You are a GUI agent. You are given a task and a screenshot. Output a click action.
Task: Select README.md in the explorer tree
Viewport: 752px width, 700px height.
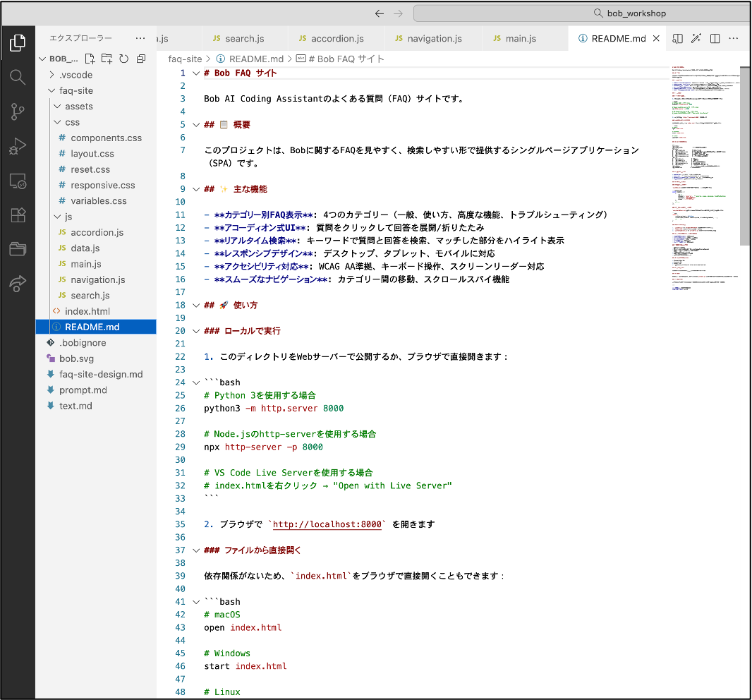pos(97,327)
